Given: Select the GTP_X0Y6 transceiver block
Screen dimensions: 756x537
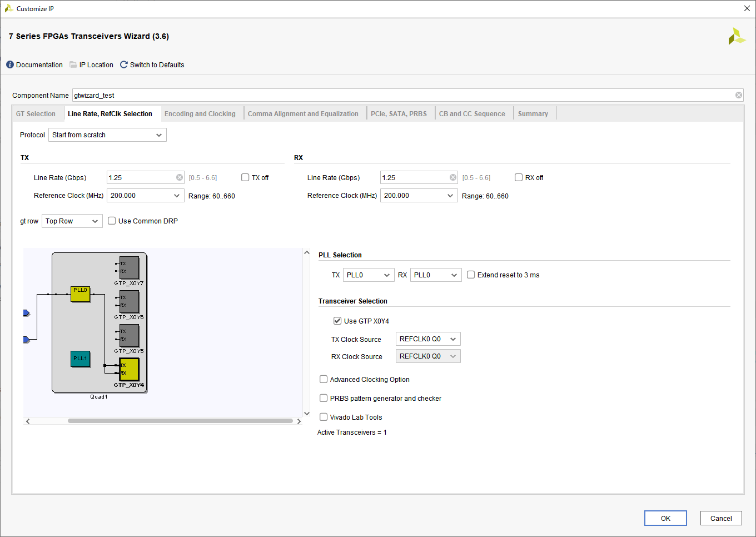Looking at the screenshot, I should [130, 302].
